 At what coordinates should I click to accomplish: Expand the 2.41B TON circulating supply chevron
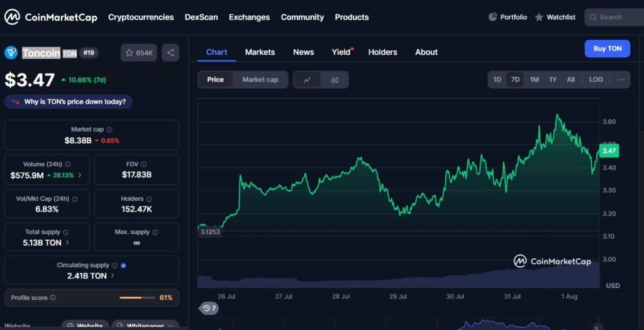tap(113, 276)
